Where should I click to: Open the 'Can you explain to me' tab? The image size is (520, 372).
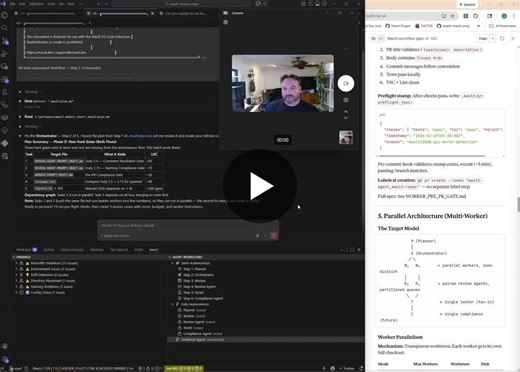pos(186,14)
